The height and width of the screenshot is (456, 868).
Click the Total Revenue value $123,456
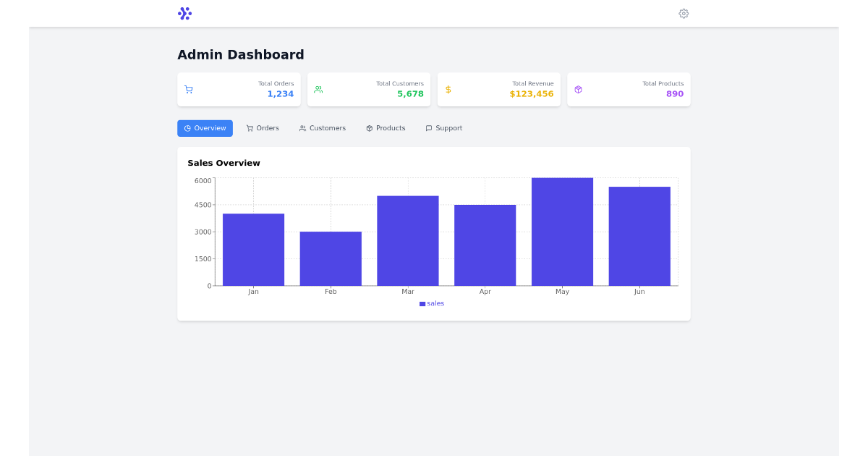point(532,94)
